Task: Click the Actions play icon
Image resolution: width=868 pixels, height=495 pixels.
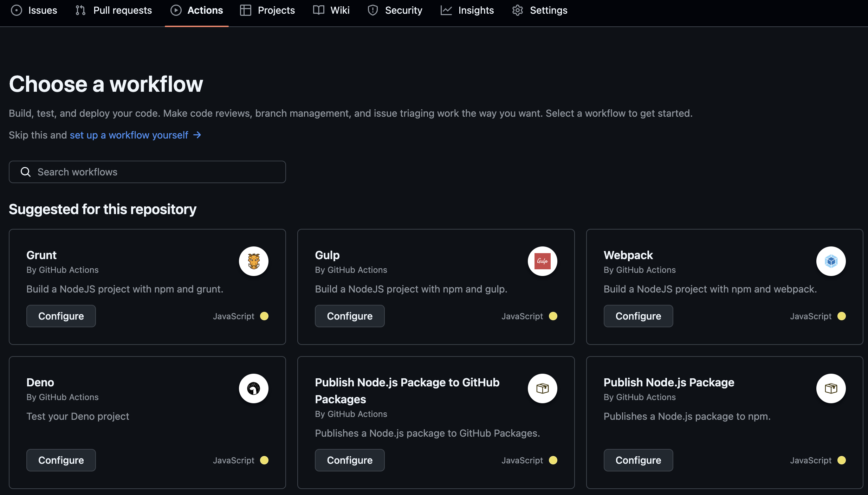Action: click(x=176, y=10)
